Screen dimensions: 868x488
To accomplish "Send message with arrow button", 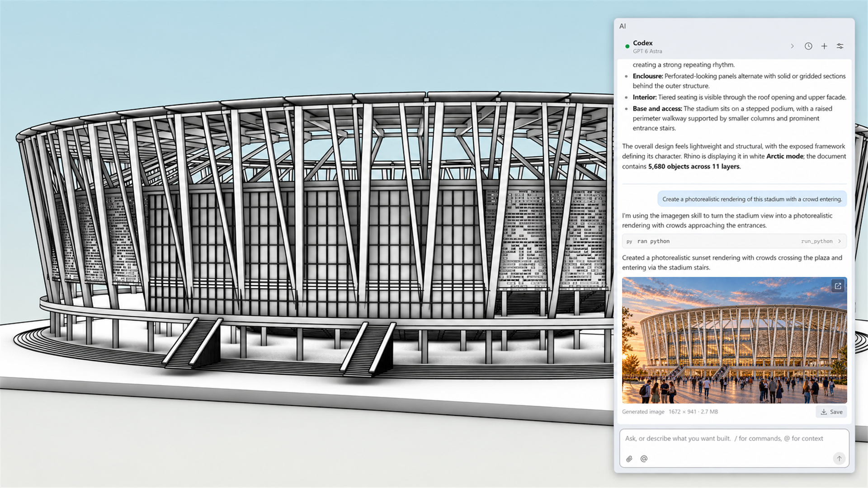I will pyautogui.click(x=839, y=458).
